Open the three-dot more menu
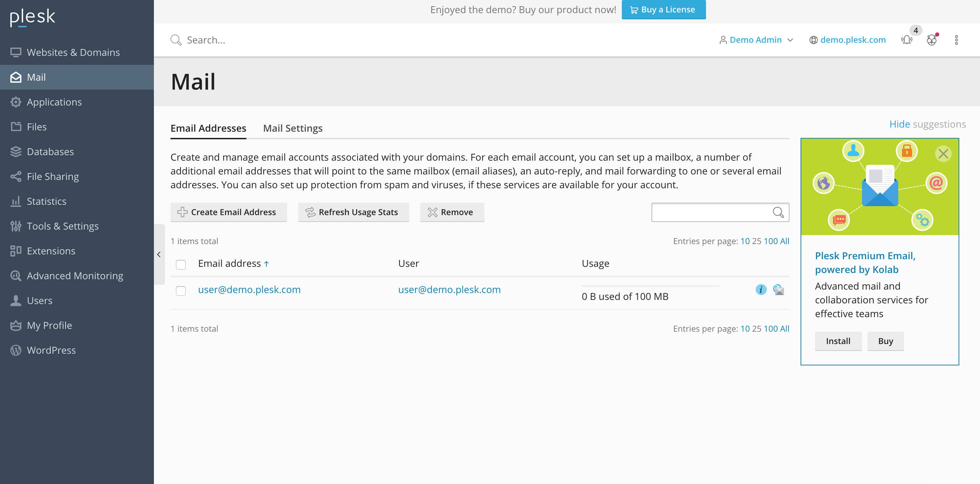The height and width of the screenshot is (484, 980). click(956, 40)
